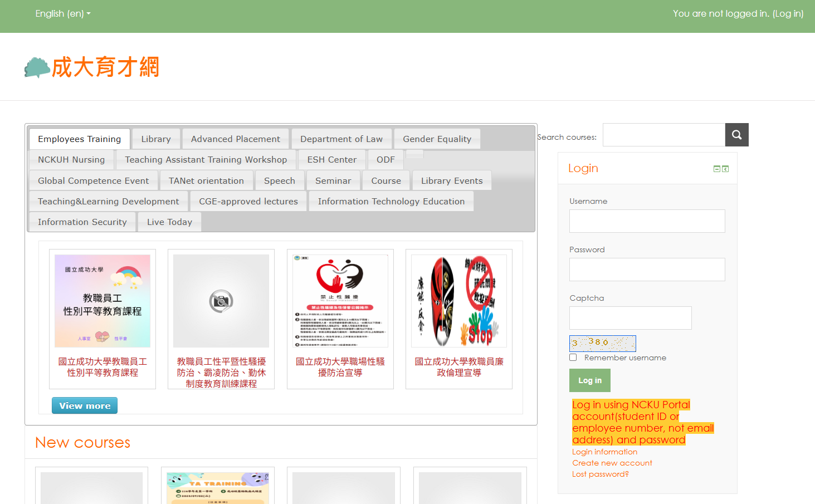Image resolution: width=815 pixels, height=504 pixels.
Task: Click the search magnifier icon
Action: pyautogui.click(x=736, y=135)
